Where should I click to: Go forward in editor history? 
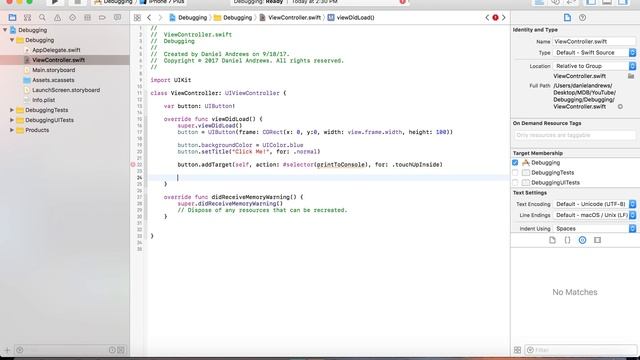(x=160, y=18)
